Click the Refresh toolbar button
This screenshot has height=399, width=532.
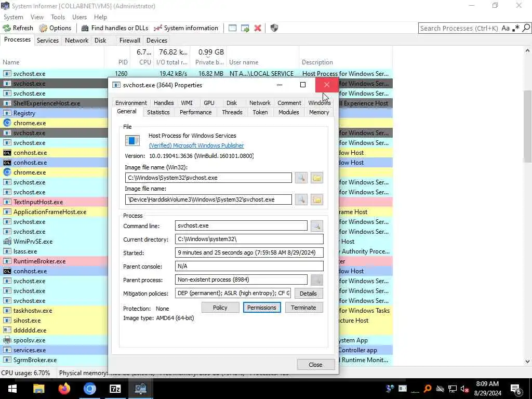click(18, 28)
